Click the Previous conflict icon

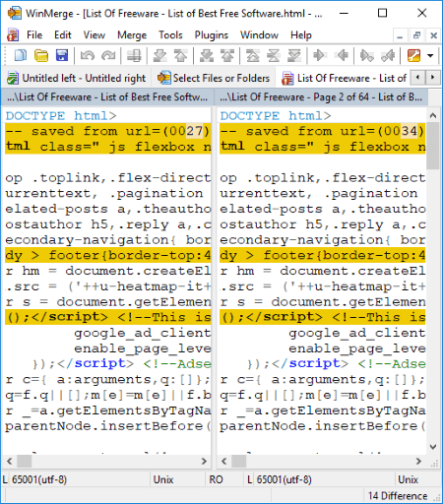[x=227, y=55]
